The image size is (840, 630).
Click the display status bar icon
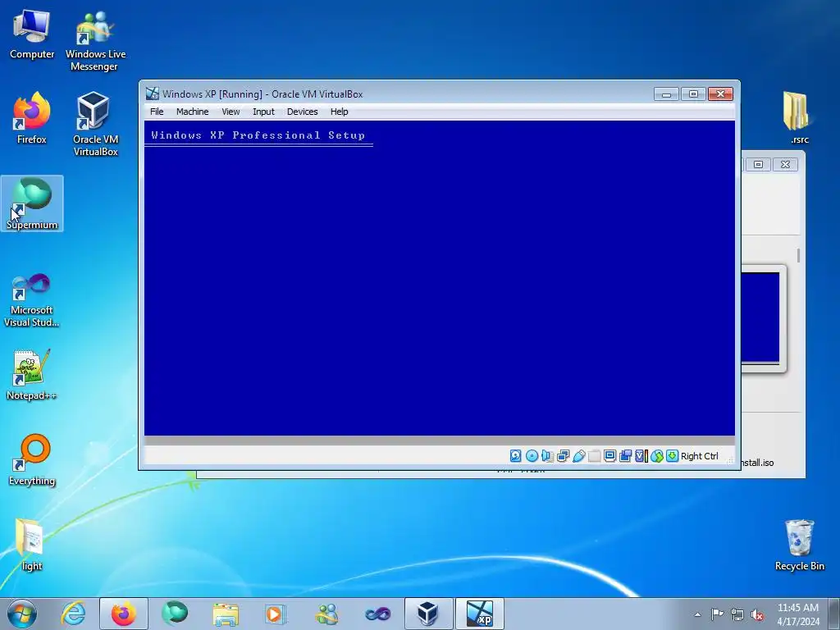pos(609,456)
